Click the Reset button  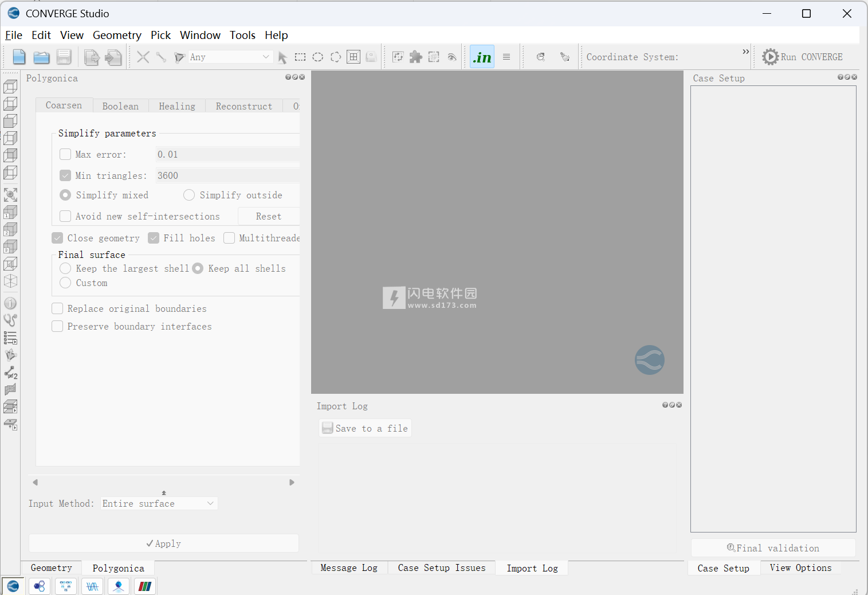269,216
